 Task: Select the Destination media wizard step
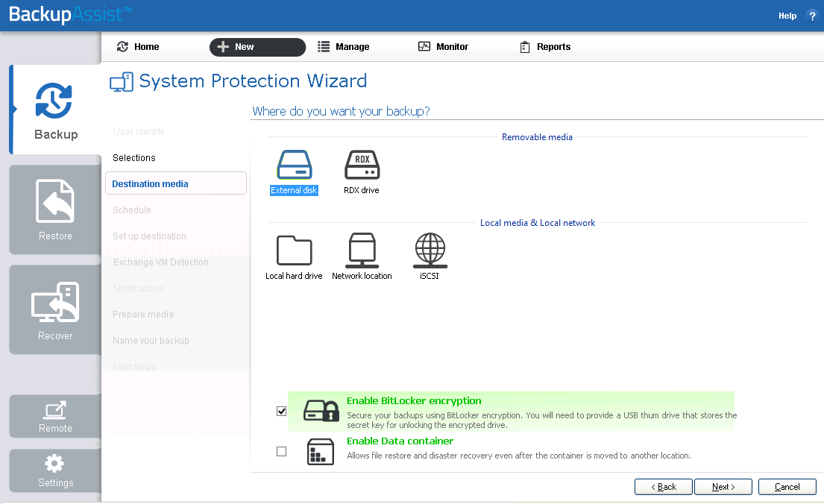[x=175, y=183]
